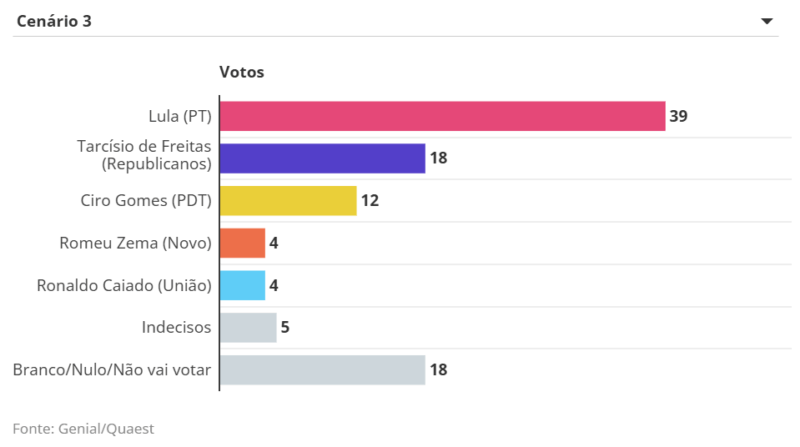Screen dimensions: 800x447
Task: Open the Cenário 3 dropdown arrow
Action: [767, 21]
